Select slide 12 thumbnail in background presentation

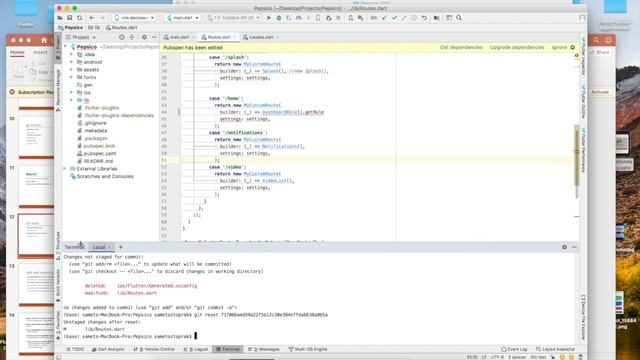[x=36, y=236]
